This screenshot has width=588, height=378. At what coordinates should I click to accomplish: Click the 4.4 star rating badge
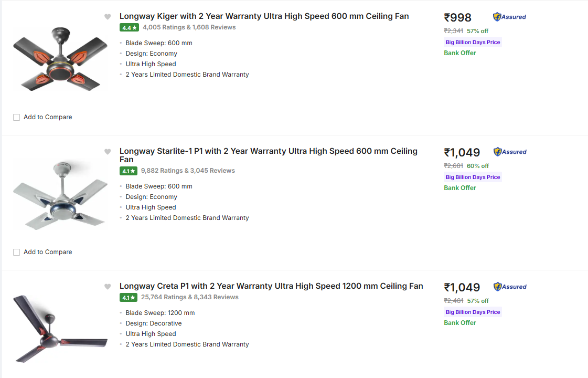tap(129, 27)
